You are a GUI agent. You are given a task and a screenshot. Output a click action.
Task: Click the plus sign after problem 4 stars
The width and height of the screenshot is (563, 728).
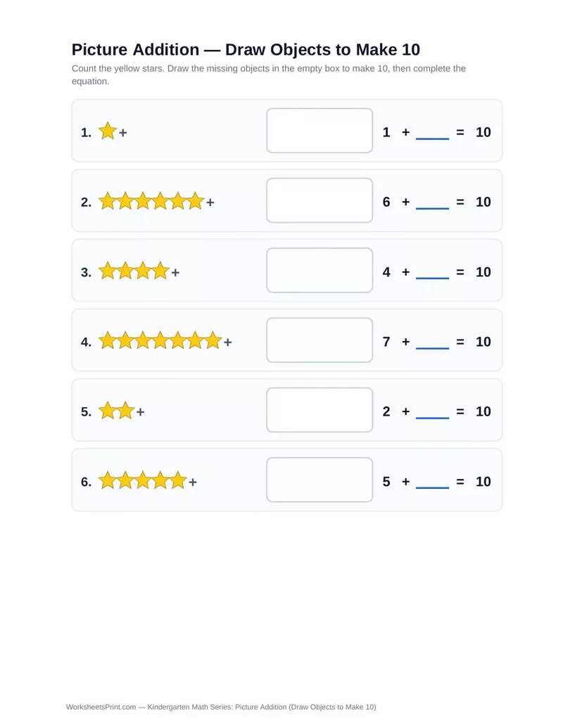pyautogui.click(x=227, y=342)
